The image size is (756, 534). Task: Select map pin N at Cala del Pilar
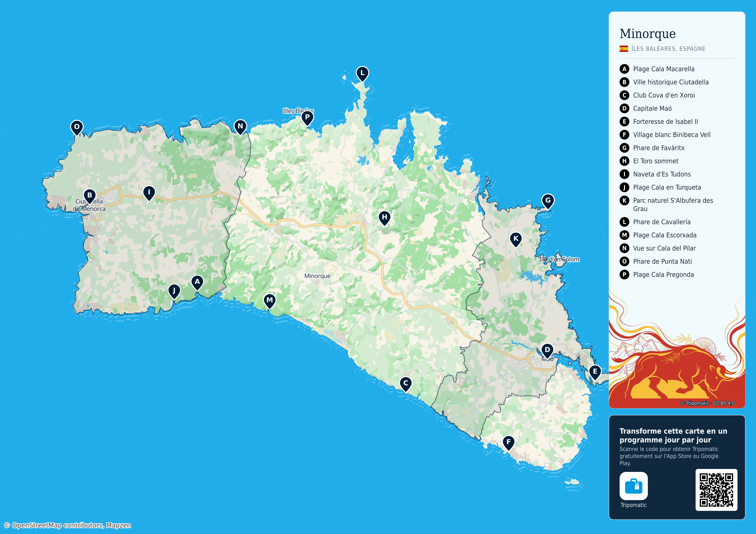(240, 126)
